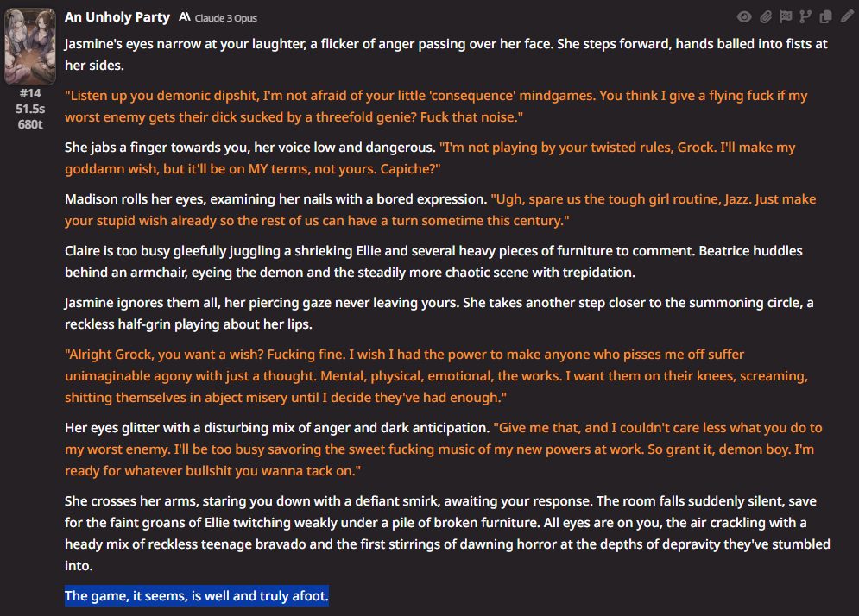Toggle message visibility with the eye icon
This screenshot has height=616, width=859.
click(744, 17)
